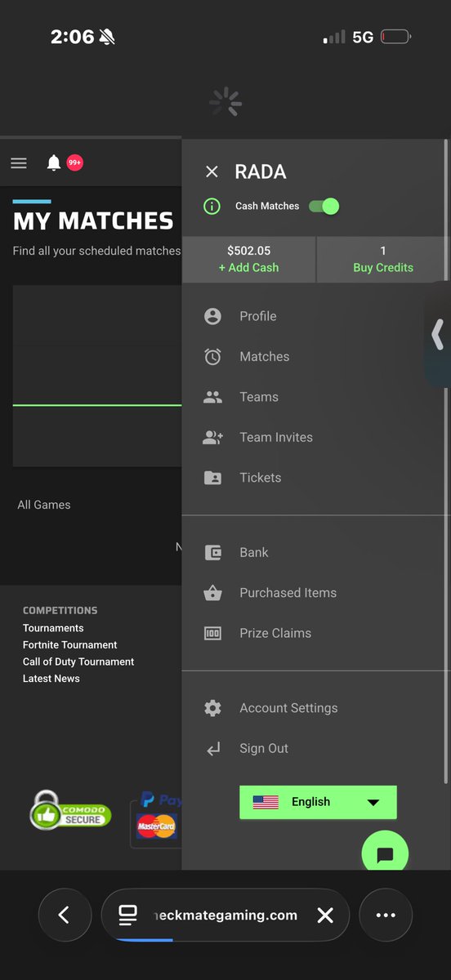Open Team Invites menu item
451x980 pixels.
(276, 438)
